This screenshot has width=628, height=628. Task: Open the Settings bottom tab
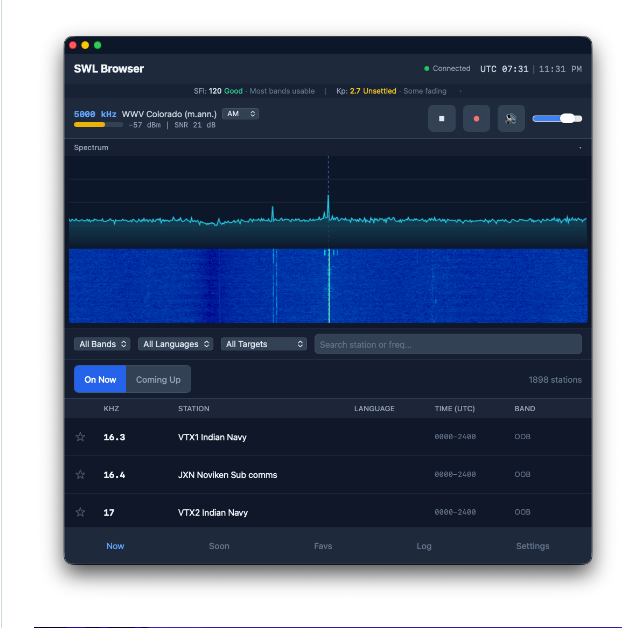coord(532,546)
